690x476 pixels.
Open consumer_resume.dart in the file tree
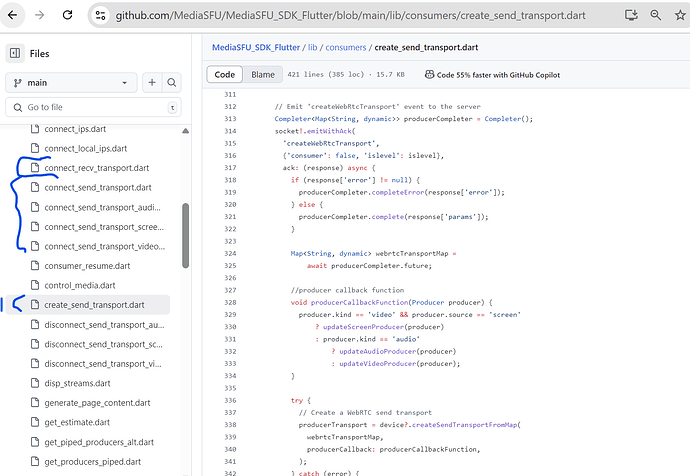point(87,266)
